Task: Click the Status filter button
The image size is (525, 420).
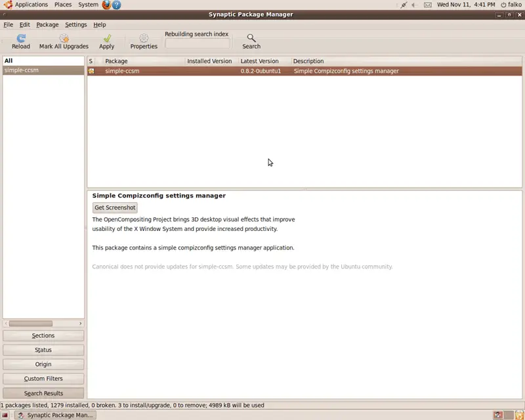Action: 43,350
